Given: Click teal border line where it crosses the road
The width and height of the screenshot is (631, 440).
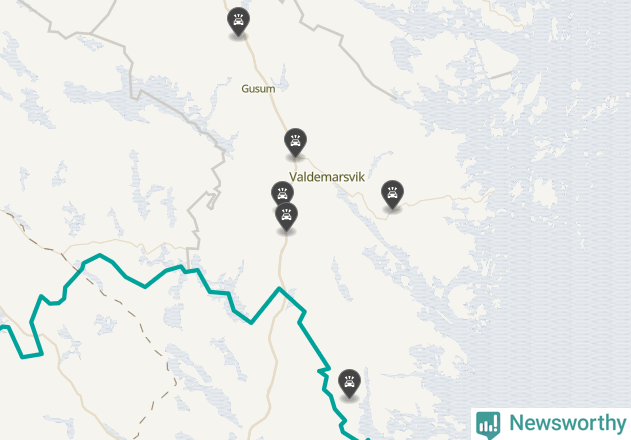Looking at the screenshot, I should [x=279, y=289].
